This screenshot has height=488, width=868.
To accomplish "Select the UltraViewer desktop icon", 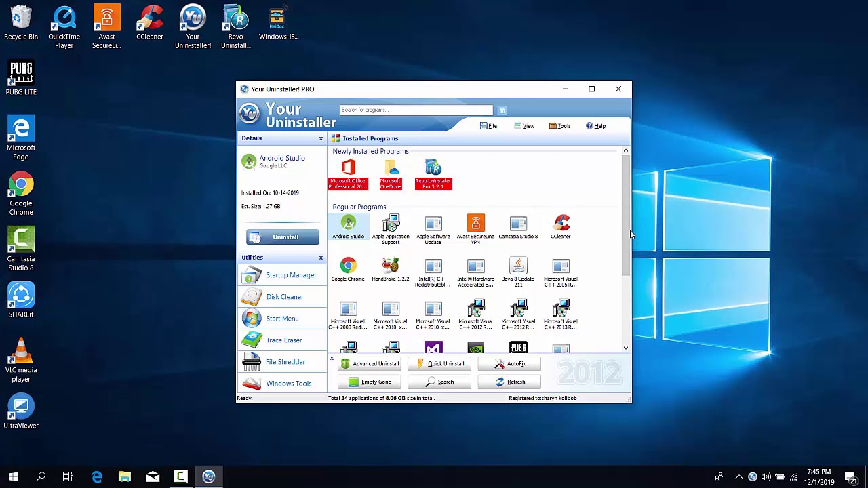I will [x=21, y=412].
